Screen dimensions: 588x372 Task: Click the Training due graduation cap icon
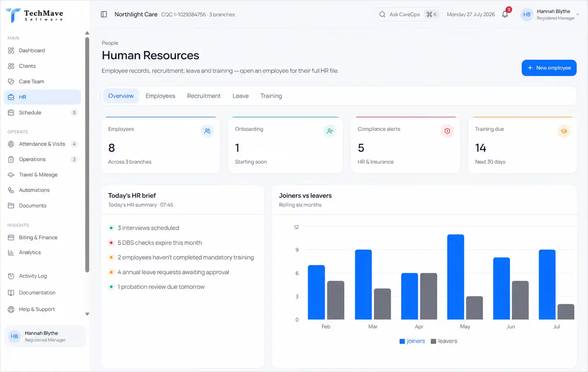point(564,131)
